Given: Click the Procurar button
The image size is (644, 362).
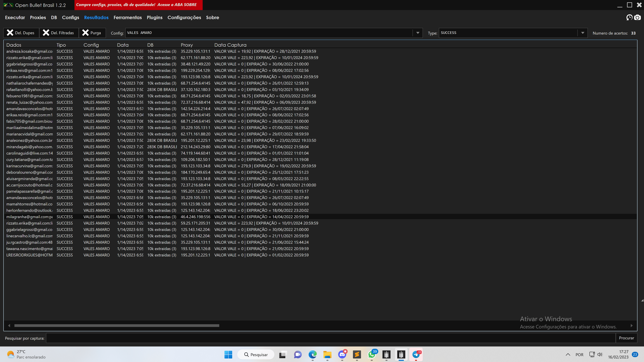Looking at the screenshot, I should coord(627,338).
